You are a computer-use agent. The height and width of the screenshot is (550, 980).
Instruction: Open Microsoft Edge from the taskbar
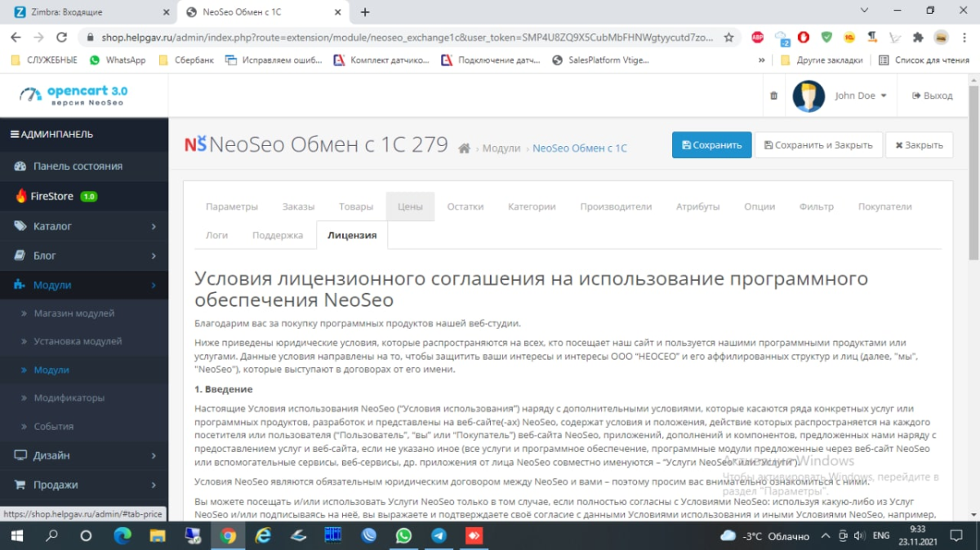click(x=122, y=535)
